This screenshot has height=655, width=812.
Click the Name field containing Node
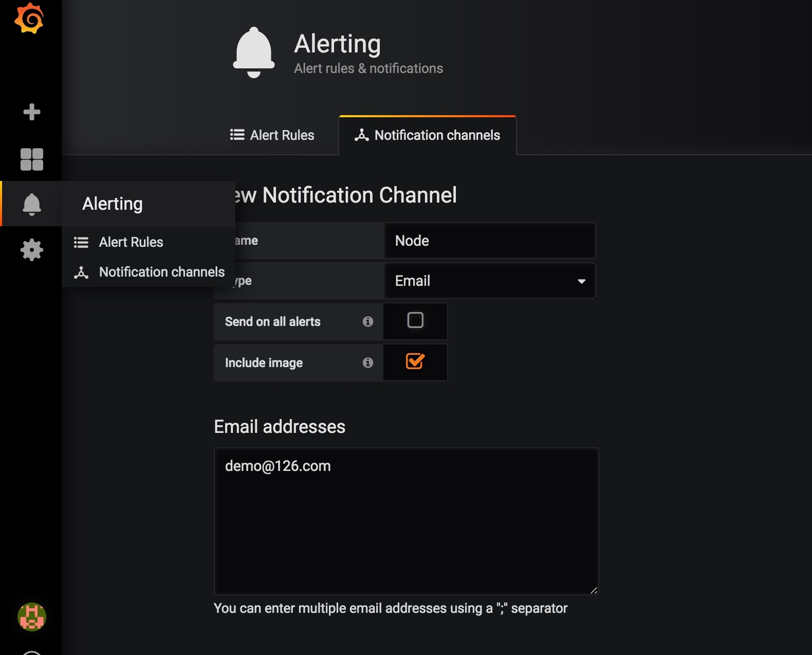(x=489, y=241)
